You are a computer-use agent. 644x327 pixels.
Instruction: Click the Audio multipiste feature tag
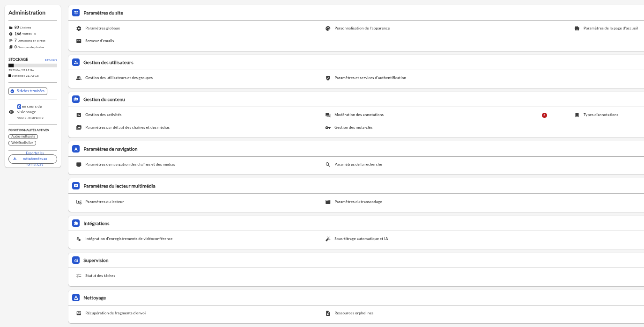coord(23,136)
